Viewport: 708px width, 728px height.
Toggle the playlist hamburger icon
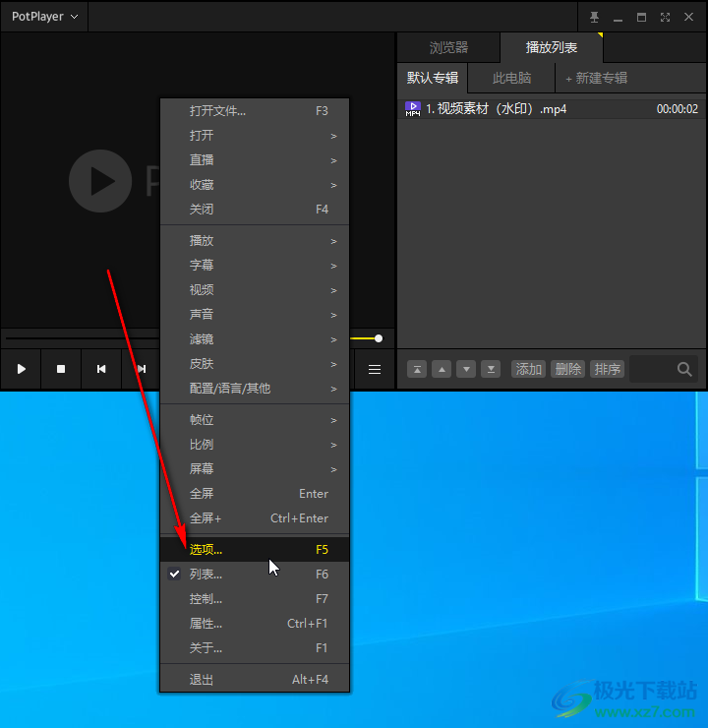click(x=375, y=370)
